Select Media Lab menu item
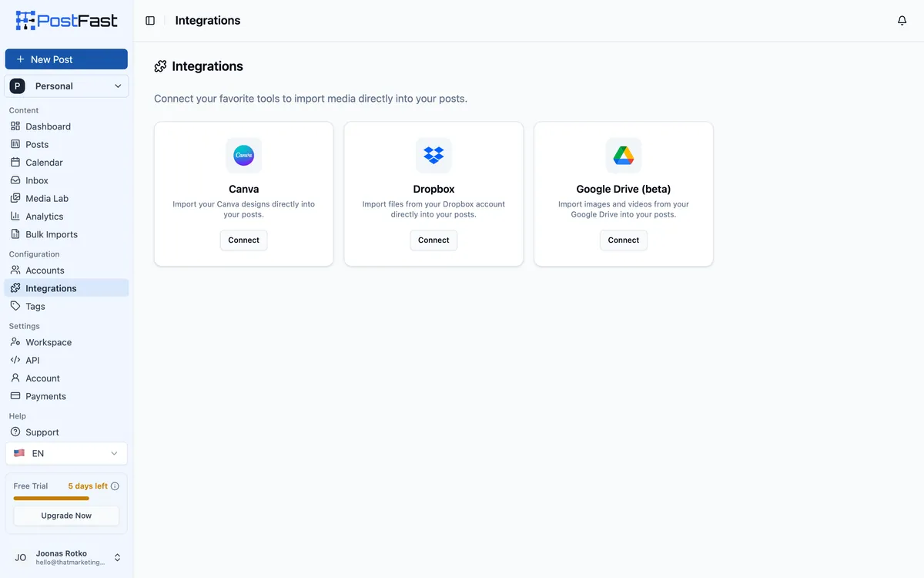Screen dimensions: 924x578 (x=66, y=198)
